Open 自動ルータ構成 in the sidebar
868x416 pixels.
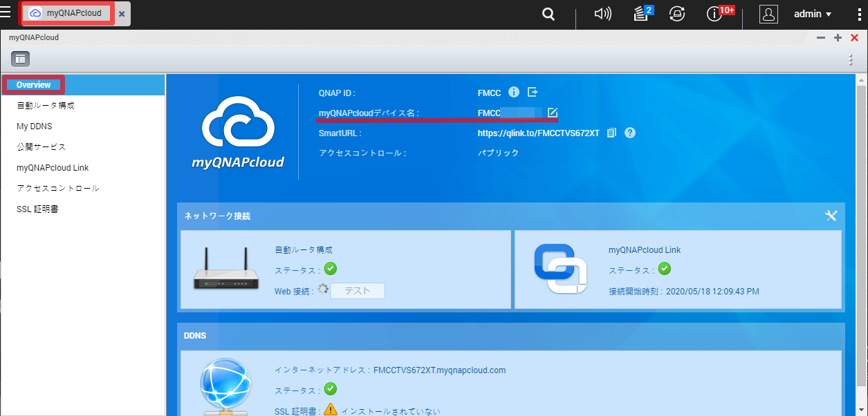(x=83, y=106)
